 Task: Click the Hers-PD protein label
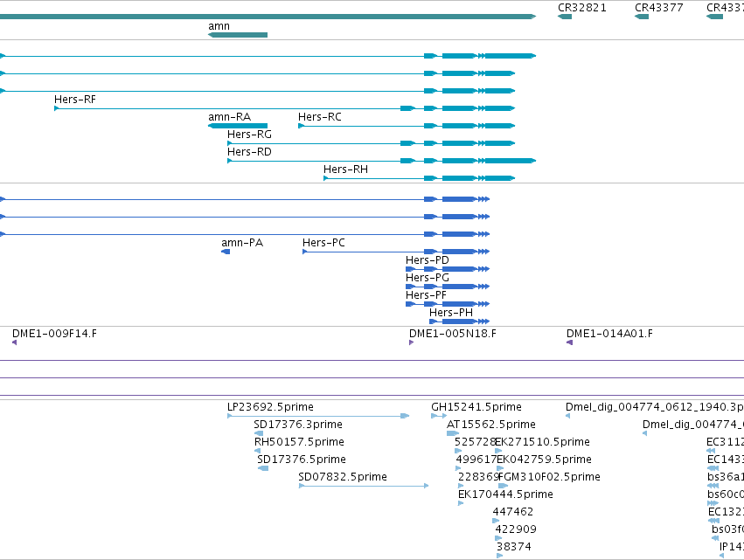pyautogui.click(x=427, y=260)
